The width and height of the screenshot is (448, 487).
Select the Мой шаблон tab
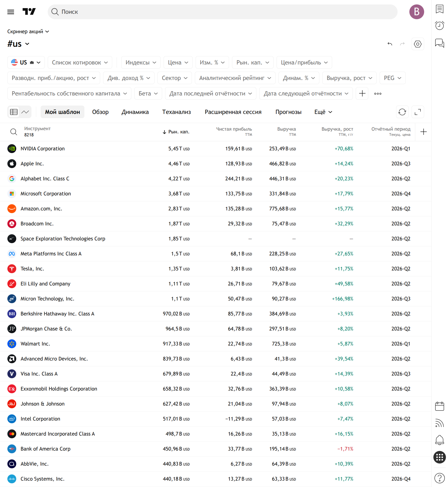62,112
